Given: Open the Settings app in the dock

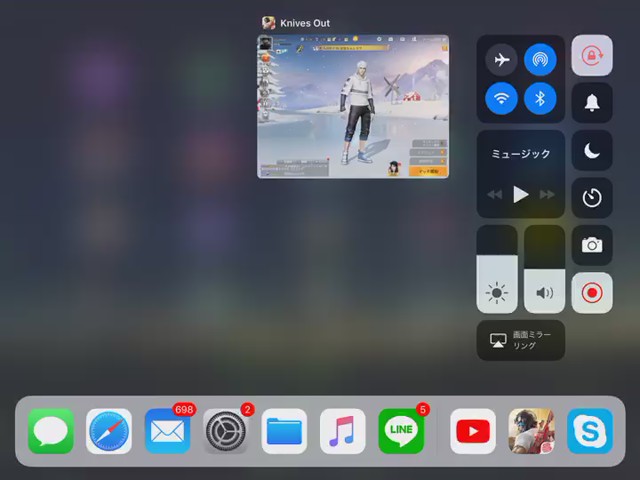Looking at the screenshot, I should pyautogui.click(x=226, y=431).
